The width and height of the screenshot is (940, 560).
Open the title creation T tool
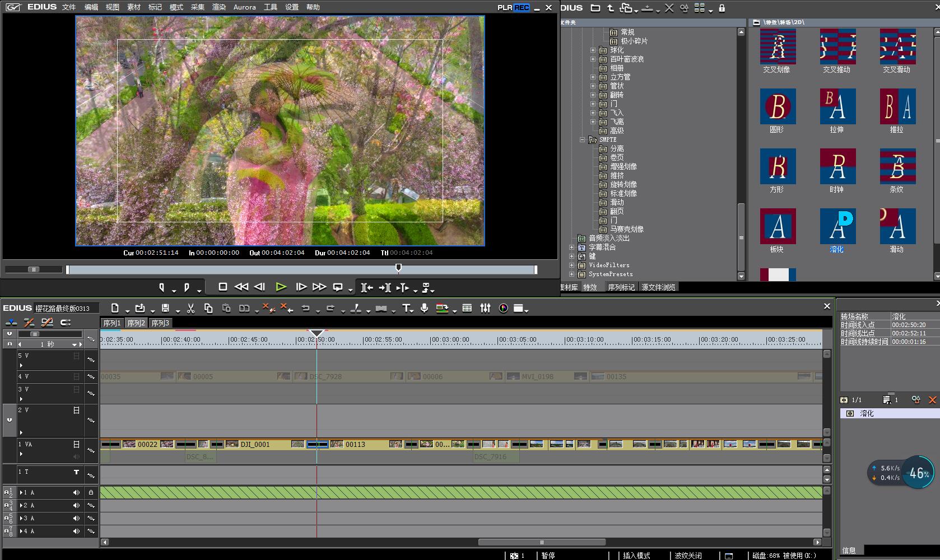click(x=407, y=308)
